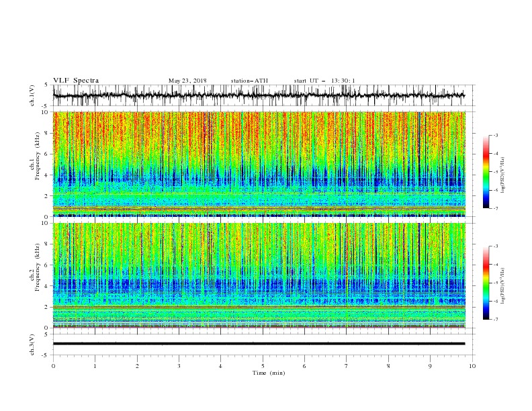Click the ch.2 spectrogram color scale bar
The width and height of the screenshot is (532, 411).
[x=486, y=283]
